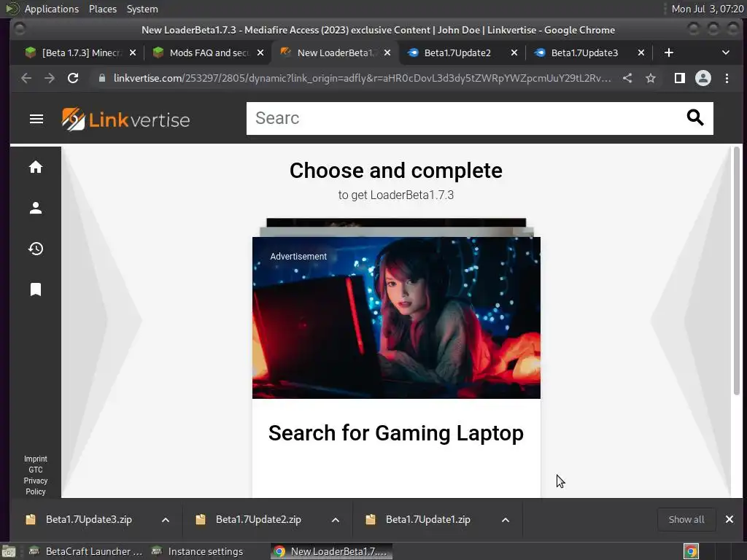Close the Beta1.7Update2 tab
This screenshot has width=747, height=560.
514,52
